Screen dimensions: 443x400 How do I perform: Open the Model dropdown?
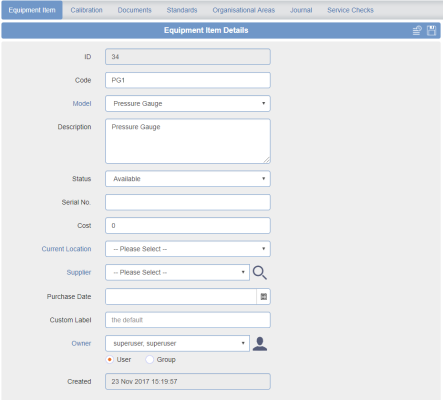point(188,104)
